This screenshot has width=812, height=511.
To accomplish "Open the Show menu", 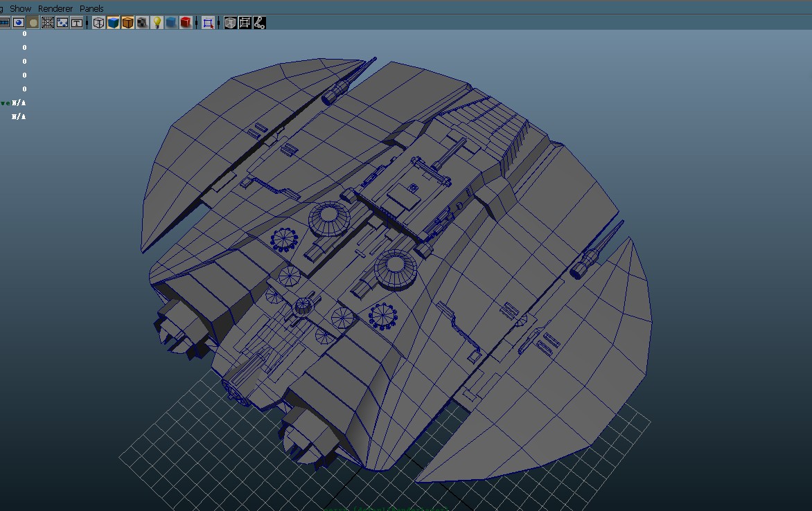I will (20, 8).
